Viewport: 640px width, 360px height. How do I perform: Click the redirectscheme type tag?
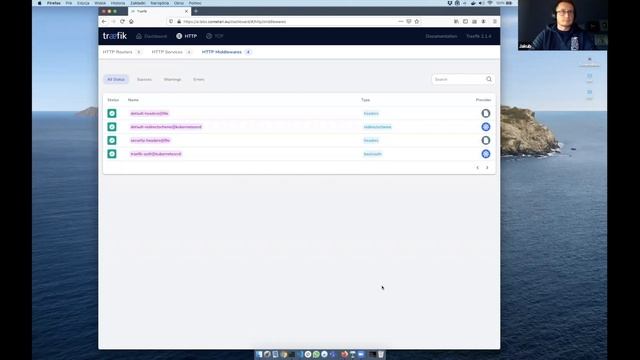click(x=378, y=127)
